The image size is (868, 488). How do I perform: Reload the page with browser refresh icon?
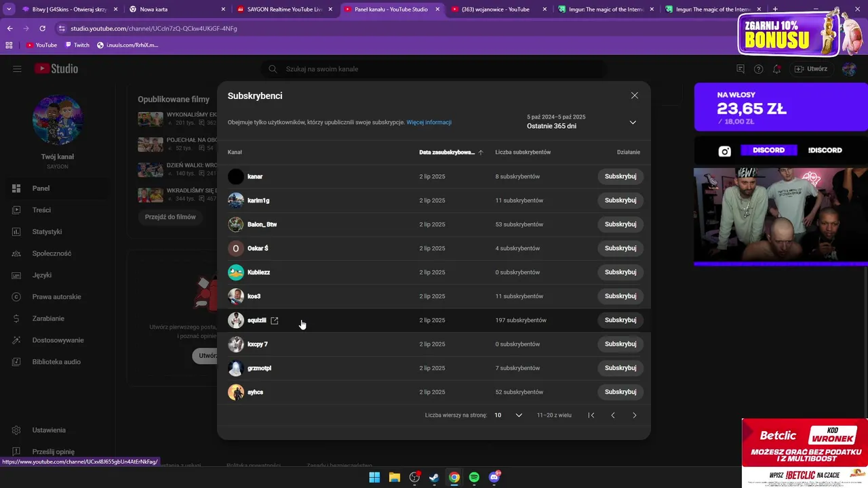coord(42,28)
